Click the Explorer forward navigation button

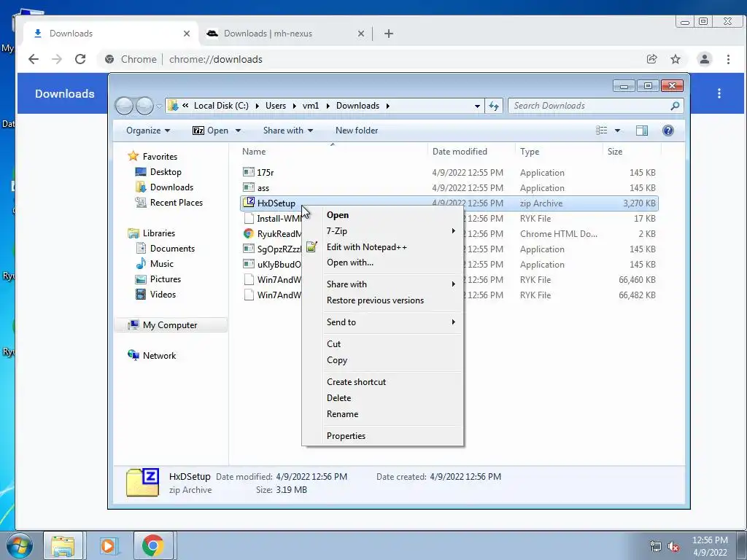coord(145,106)
